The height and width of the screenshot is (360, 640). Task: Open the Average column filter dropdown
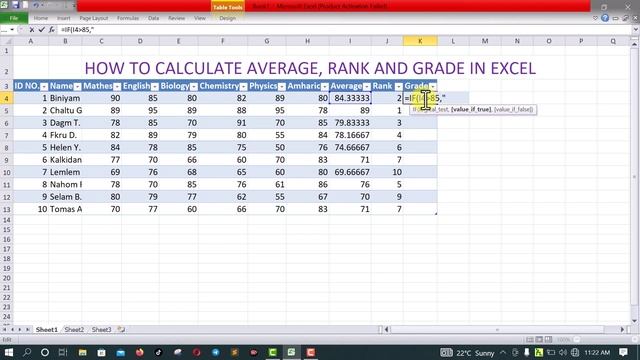(367, 87)
